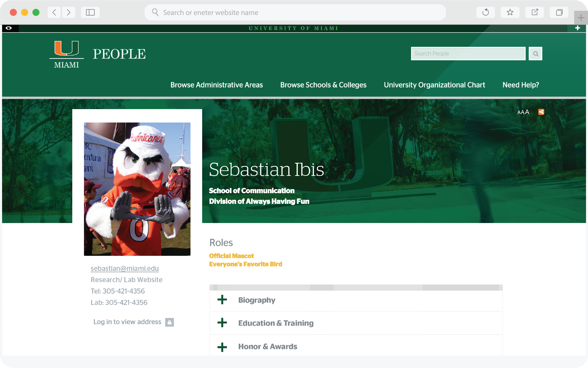This screenshot has height=368, width=588.
Task: Click into the Search People field
Action: [468, 54]
